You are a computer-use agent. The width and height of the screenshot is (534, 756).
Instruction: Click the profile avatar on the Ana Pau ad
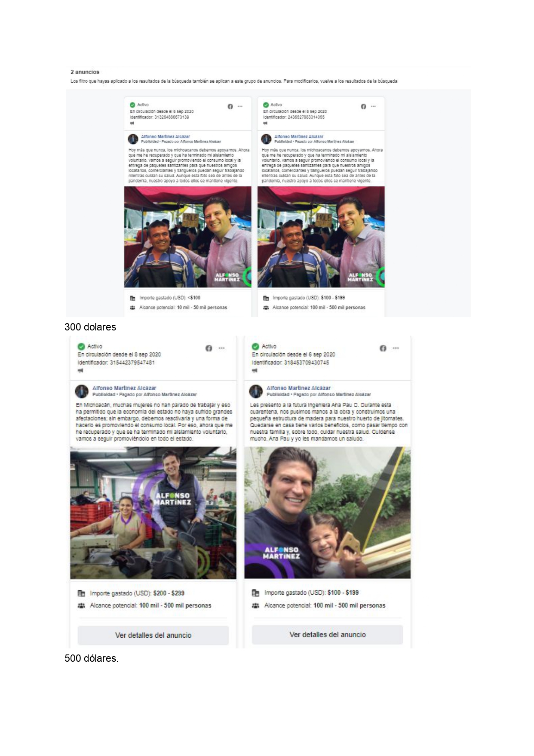point(256,391)
